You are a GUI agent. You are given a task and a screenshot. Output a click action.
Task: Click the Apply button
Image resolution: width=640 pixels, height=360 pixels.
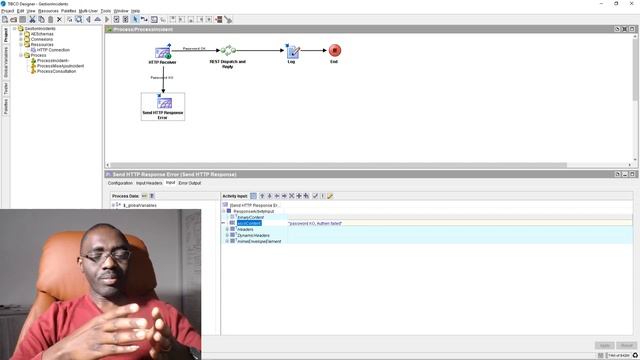pos(604,345)
